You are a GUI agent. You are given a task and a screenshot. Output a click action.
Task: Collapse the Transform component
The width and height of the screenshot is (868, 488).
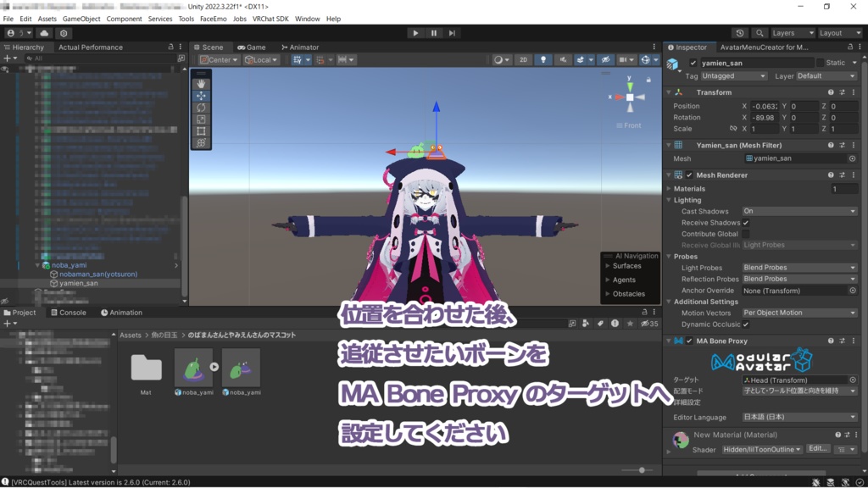coord(670,91)
